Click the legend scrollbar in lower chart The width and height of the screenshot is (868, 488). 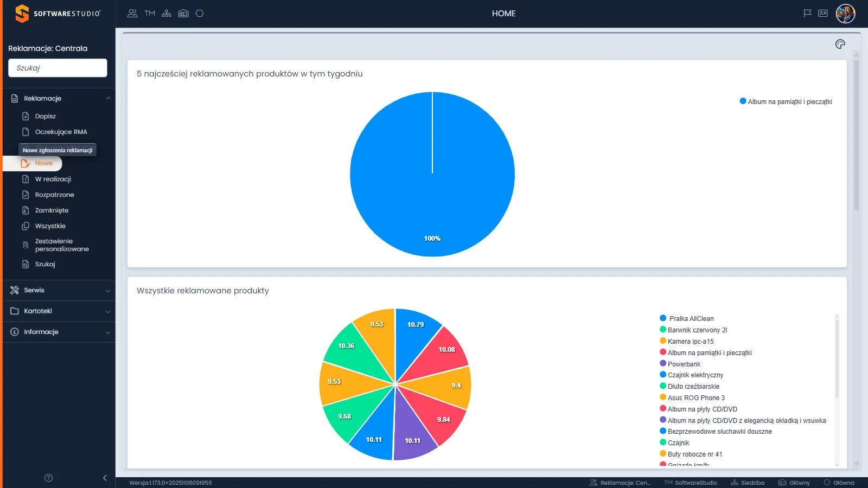click(x=837, y=358)
